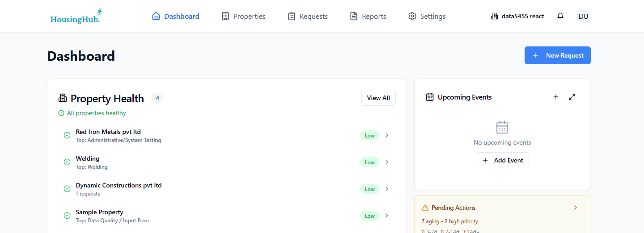The width and height of the screenshot is (644, 233).
Task: Click the Requests clipboard icon in the nav
Action: click(x=292, y=16)
